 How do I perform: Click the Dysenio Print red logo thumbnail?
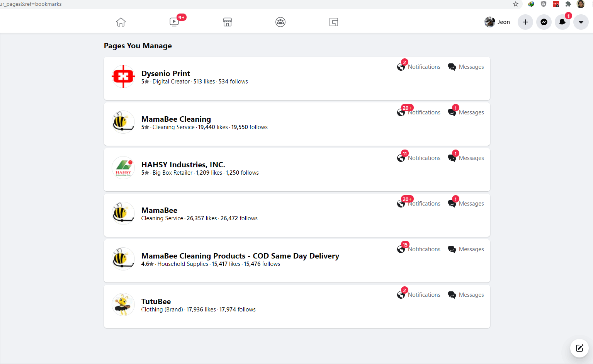click(x=123, y=77)
